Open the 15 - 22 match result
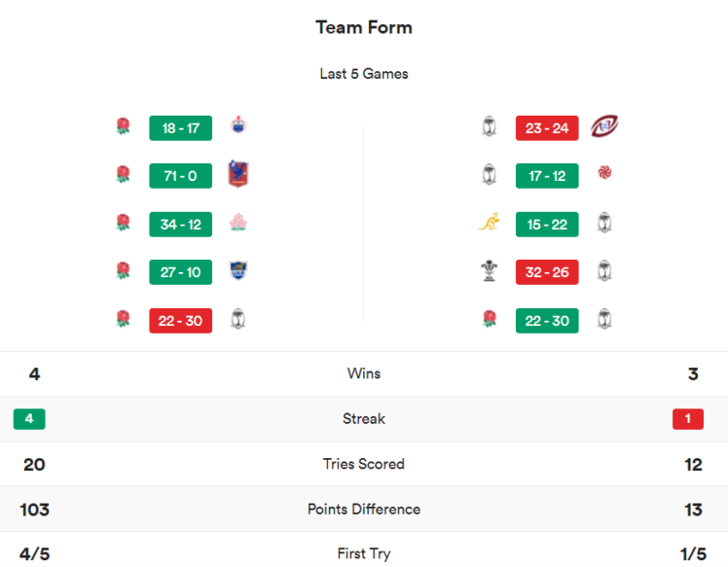 547,224
